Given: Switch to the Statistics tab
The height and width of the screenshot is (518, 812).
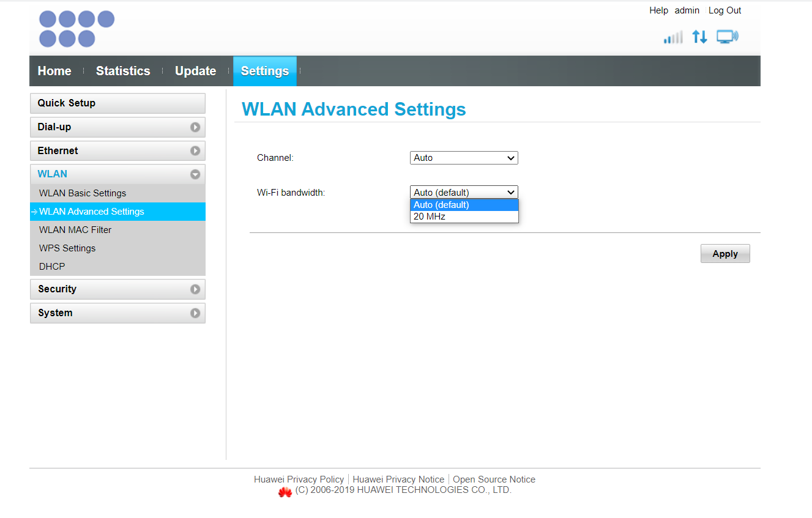Looking at the screenshot, I should pyautogui.click(x=123, y=71).
